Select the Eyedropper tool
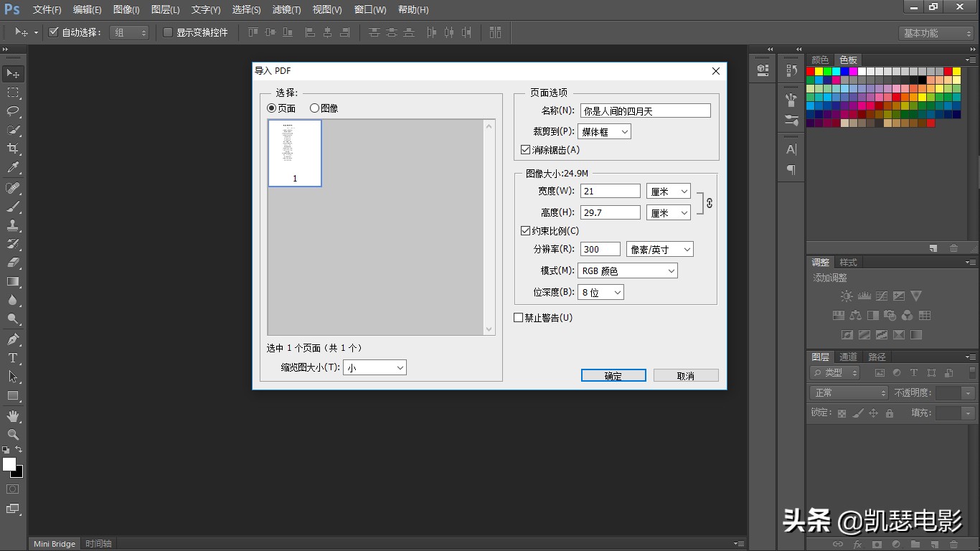 click(x=13, y=168)
